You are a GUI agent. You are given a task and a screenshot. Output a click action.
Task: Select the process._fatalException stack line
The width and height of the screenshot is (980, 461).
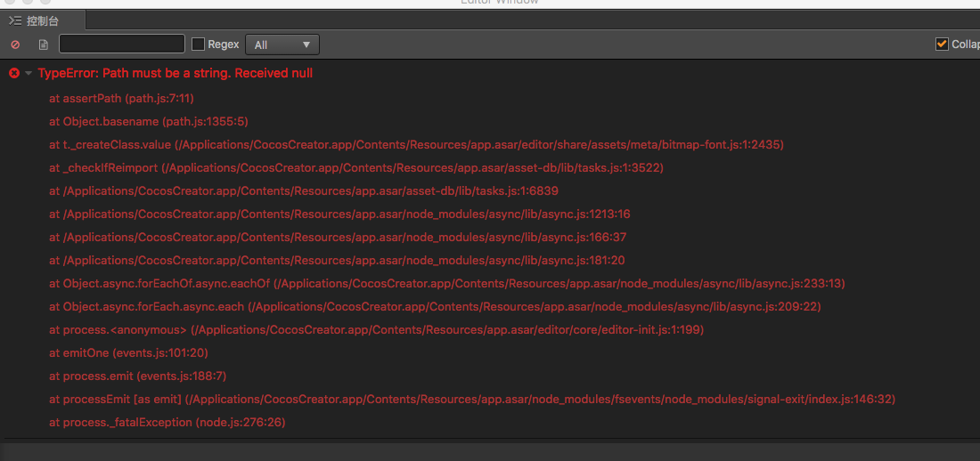167,422
